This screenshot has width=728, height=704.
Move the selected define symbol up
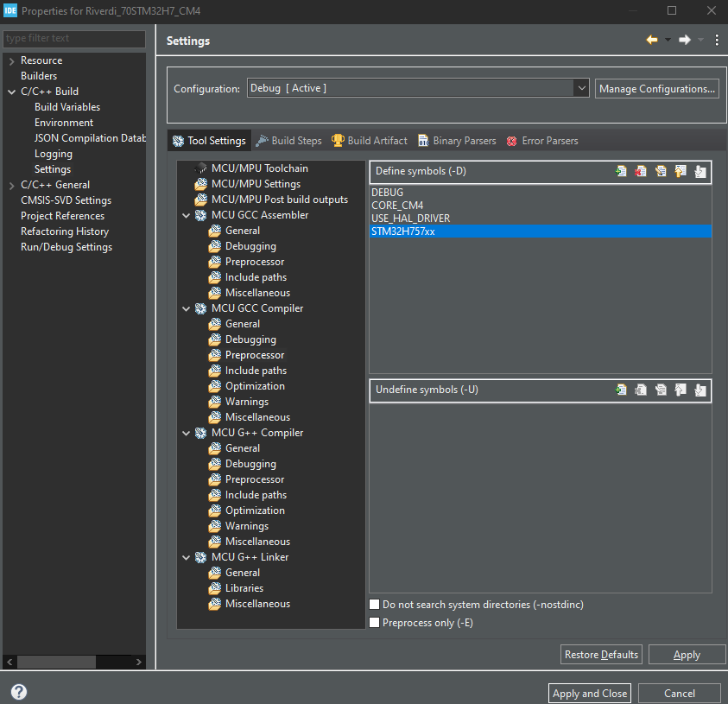[x=681, y=171]
